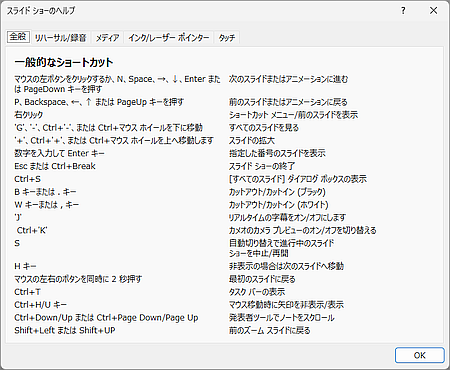
Task: Click the スライド ショーの終了 description
Action: tap(262, 166)
